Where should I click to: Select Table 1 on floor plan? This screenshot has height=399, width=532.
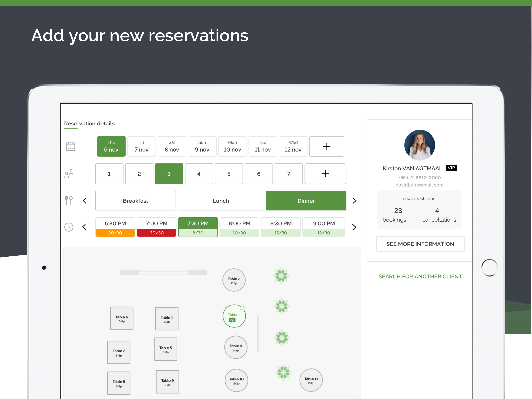[167, 319]
